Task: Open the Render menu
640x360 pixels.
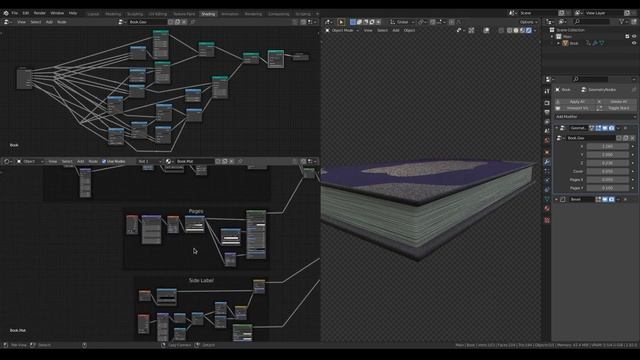Action: point(40,13)
